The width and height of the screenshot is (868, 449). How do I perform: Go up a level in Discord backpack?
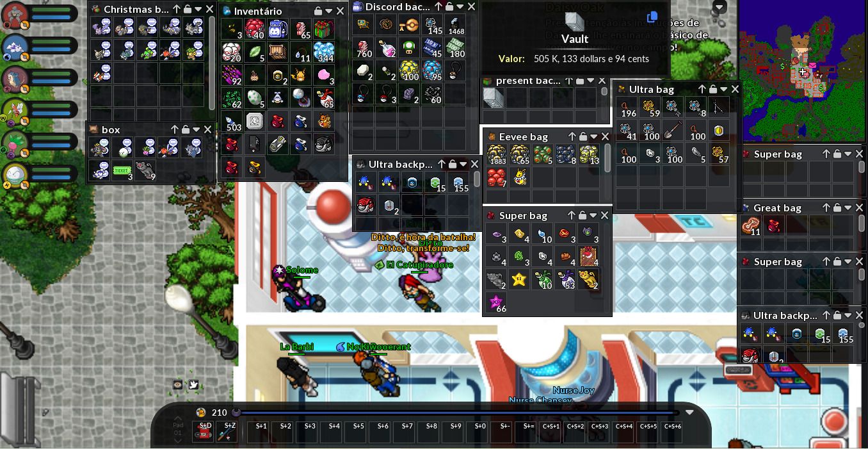pyautogui.click(x=438, y=6)
